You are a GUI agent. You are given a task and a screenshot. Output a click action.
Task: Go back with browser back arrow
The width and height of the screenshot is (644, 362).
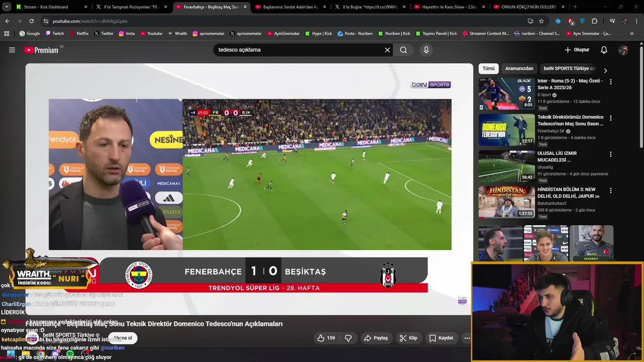click(7, 21)
